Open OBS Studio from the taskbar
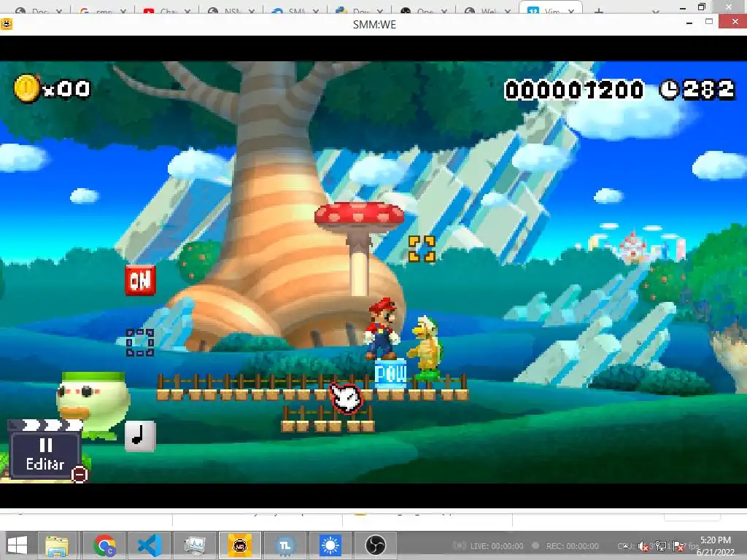747x560 pixels. pyautogui.click(x=376, y=545)
